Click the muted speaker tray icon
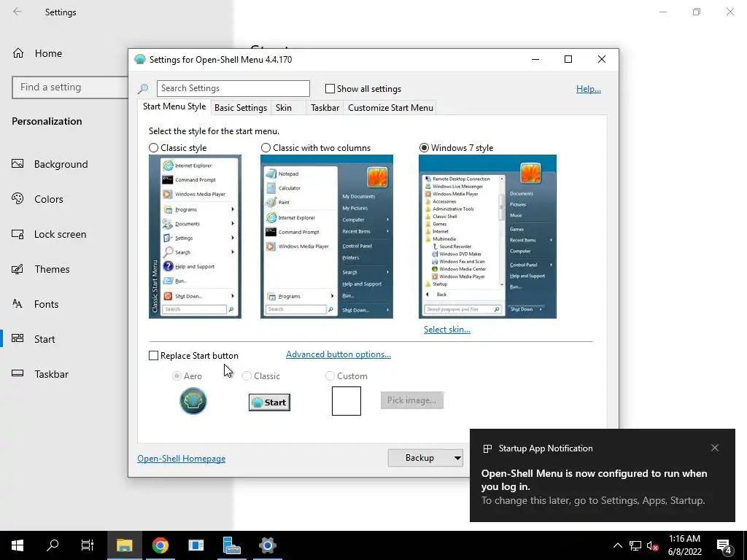 [x=652, y=545]
